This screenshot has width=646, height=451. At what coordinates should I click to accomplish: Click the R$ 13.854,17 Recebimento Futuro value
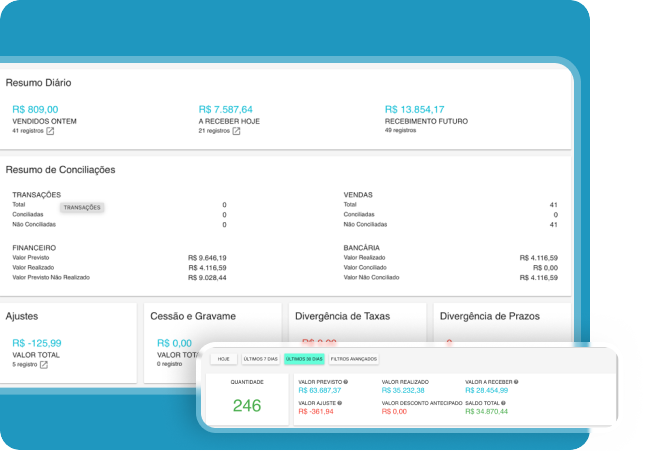coord(414,110)
